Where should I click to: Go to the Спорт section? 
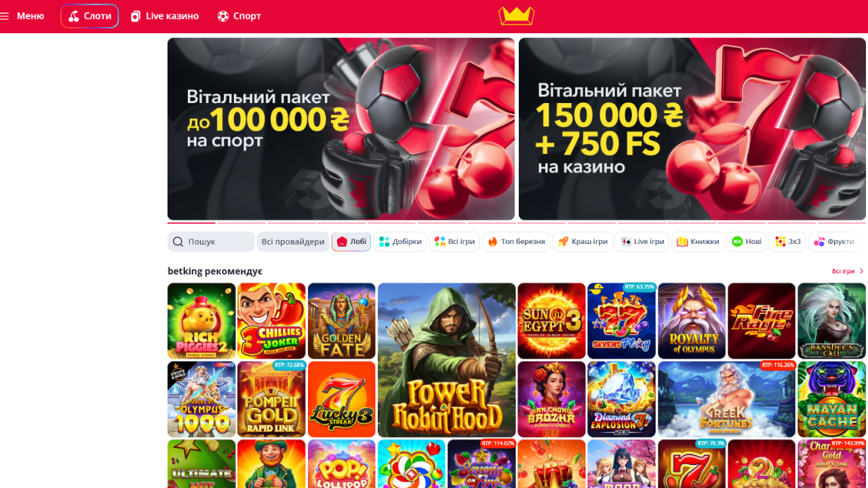pos(239,16)
